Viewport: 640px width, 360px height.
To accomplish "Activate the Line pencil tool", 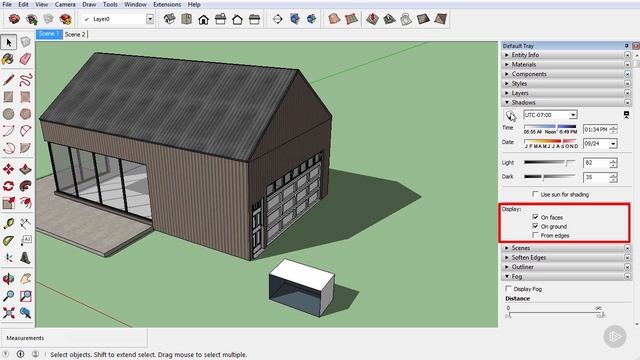I will 8,80.
